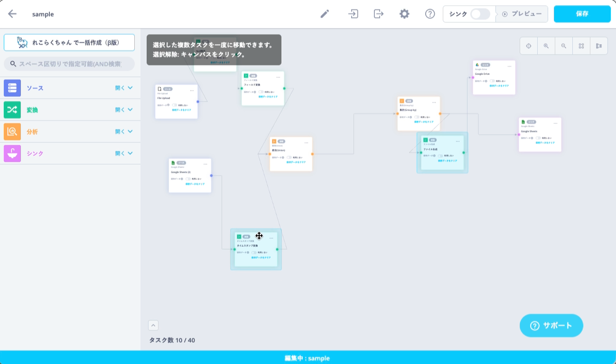Expand ソース category with 開く
This screenshot has width=616, height=364.
(x=124, y=88)
